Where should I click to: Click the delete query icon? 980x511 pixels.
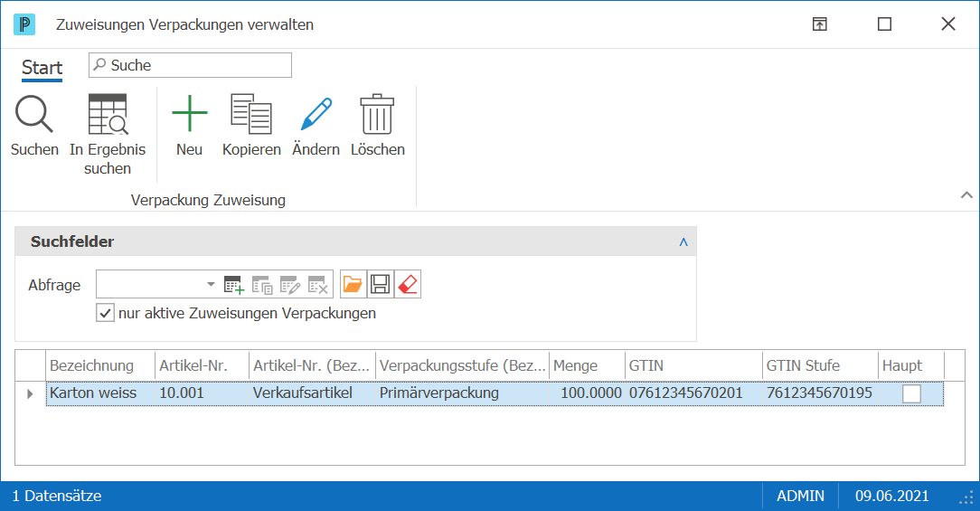[318, 285]
